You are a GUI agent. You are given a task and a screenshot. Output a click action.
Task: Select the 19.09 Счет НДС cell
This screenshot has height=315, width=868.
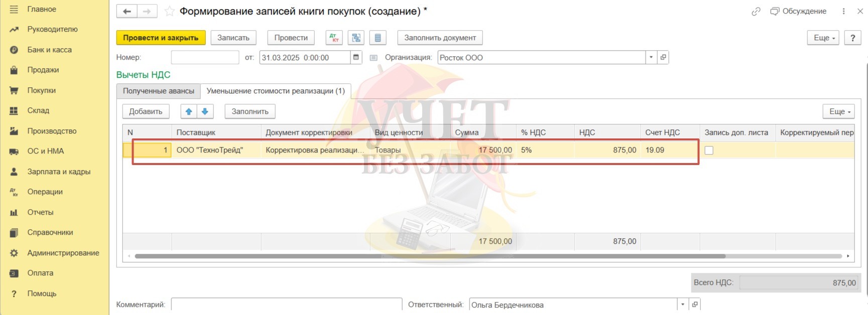click(670, 150)
